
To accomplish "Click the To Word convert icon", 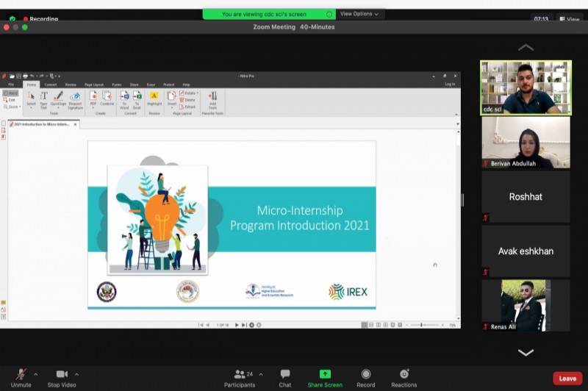I will pos(125,98).
